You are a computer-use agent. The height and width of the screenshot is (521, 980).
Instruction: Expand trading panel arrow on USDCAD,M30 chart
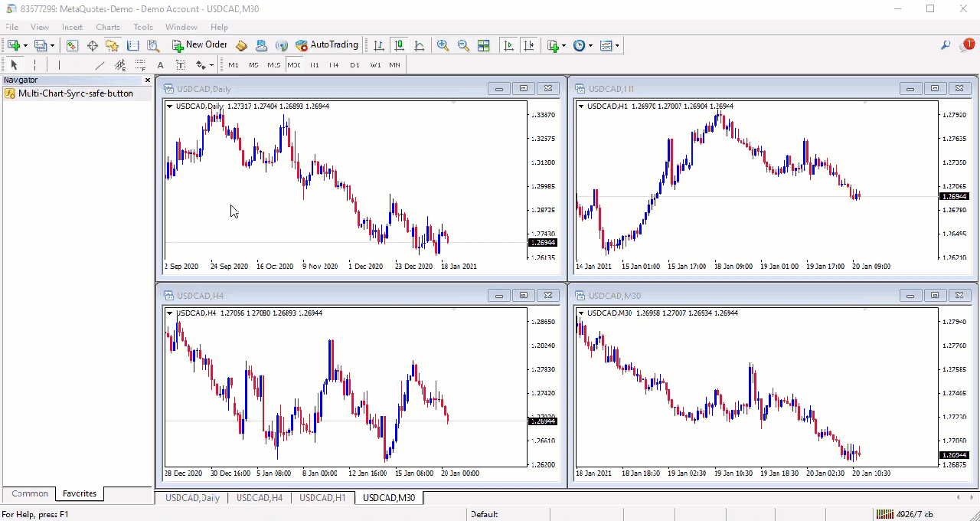pyautogui.click(x=581, y=313)
